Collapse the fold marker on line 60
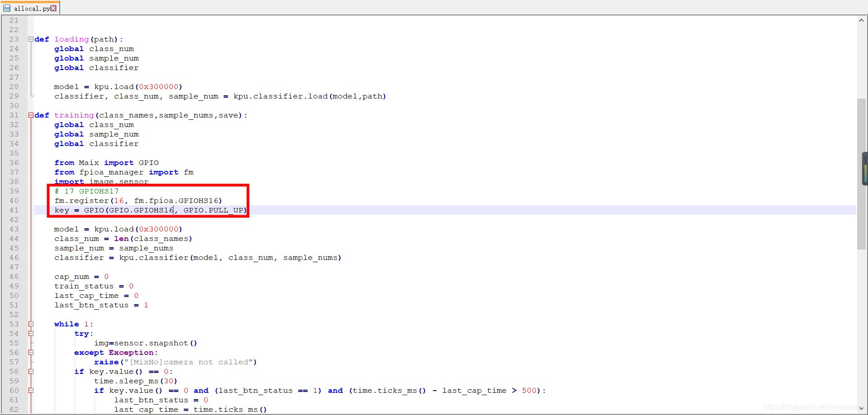The width and height of the screenshot is (868, 415). coord(31,391)
